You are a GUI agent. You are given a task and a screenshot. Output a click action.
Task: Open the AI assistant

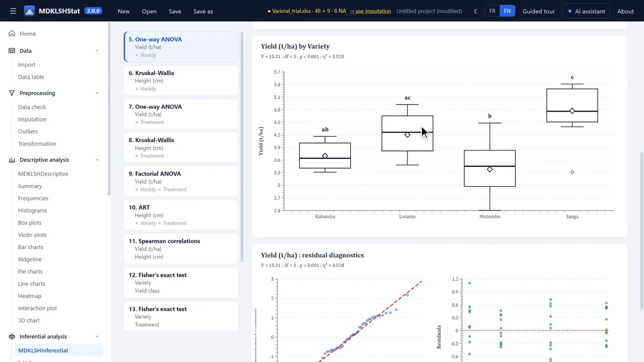(586, 11)
